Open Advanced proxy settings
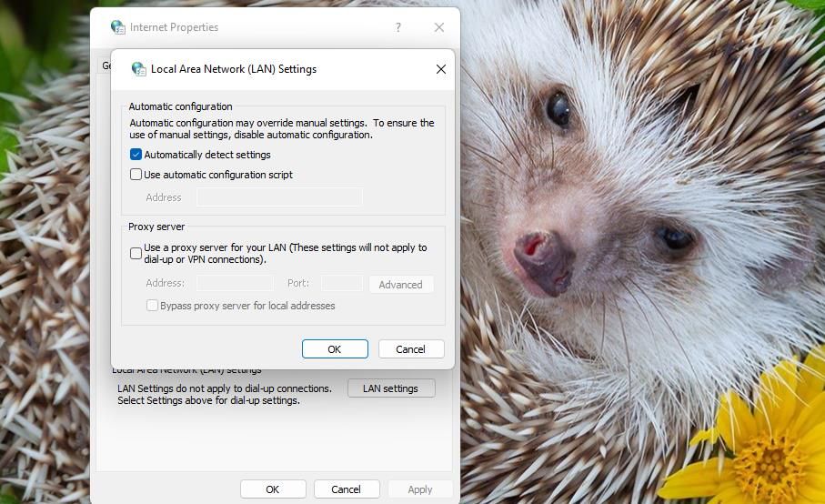 400,284
